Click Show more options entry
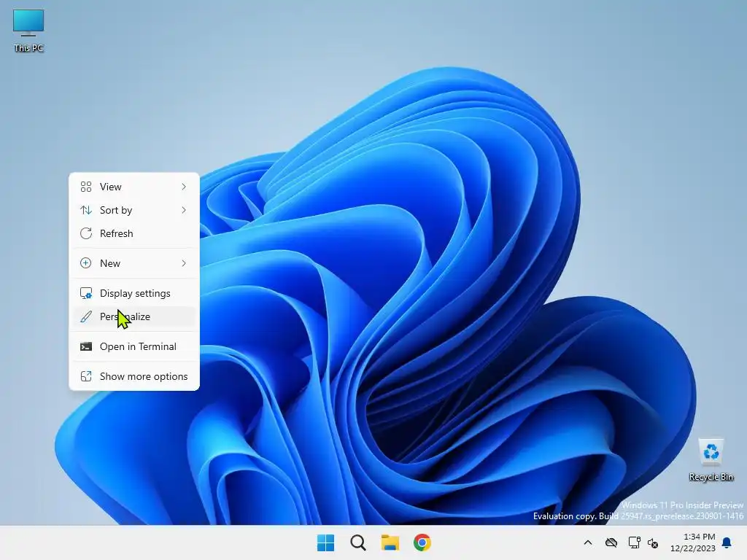This screenshot has height=560, width=747. coord(134,377)
